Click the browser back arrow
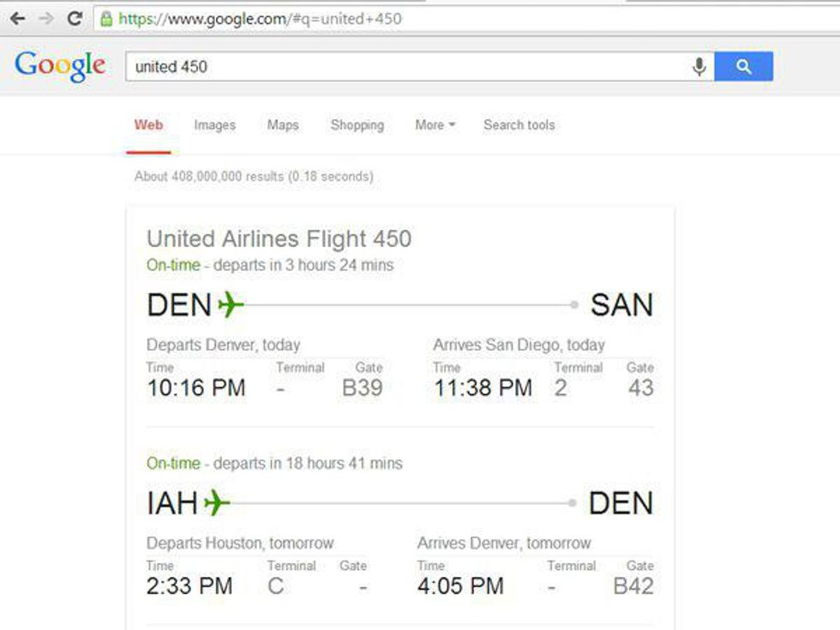 tap(17, 18)
